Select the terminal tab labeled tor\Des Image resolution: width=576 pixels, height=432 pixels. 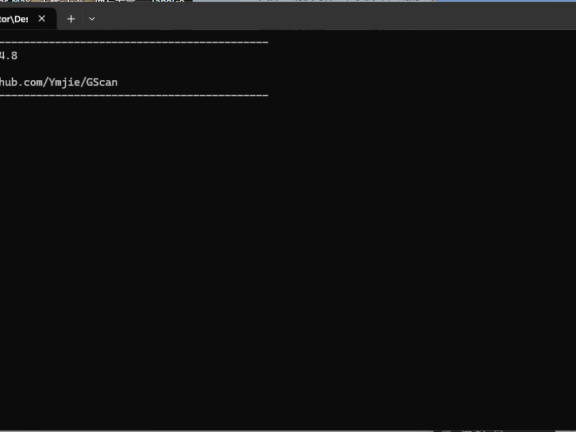14,19
